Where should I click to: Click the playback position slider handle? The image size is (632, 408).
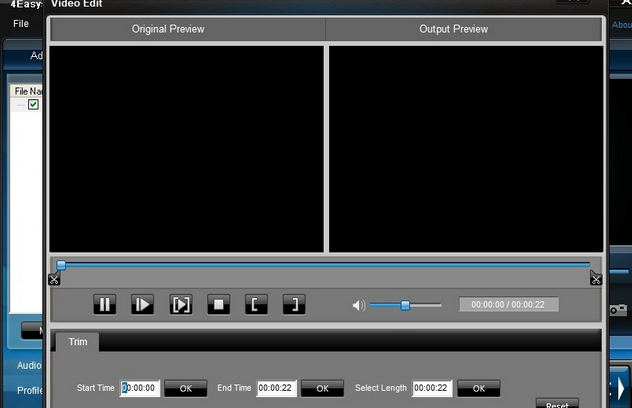[61, 265]
